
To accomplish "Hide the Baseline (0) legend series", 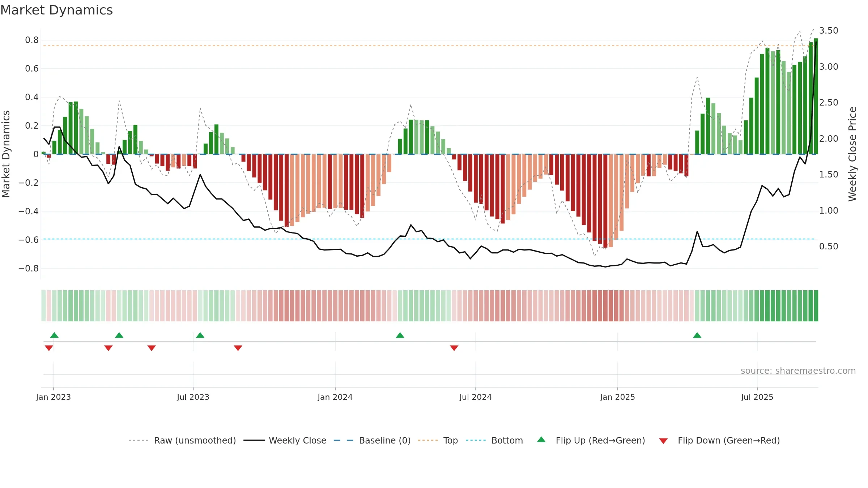I will [x=372, y=440].
